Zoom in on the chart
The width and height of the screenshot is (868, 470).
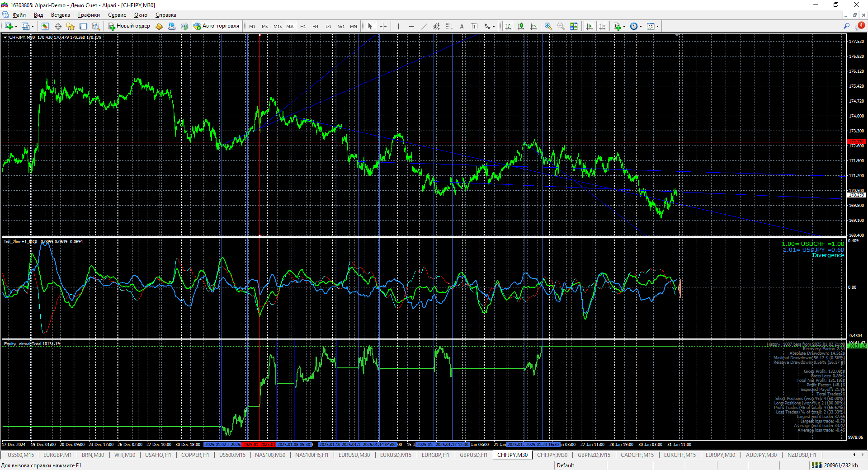pyautogui.click(x=548, y=26)
